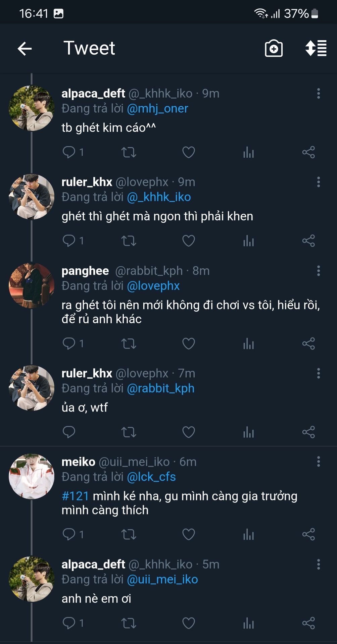This screenshot has height=644, width=337.
Task: Reply to the "ủa ơ, wtf" tweet
Action: [69, 432]
